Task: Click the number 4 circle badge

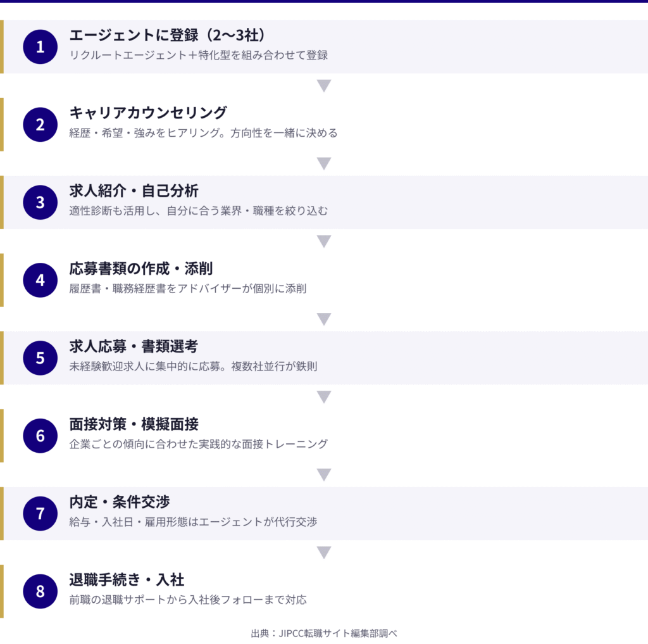Action: tap(40, 280)
